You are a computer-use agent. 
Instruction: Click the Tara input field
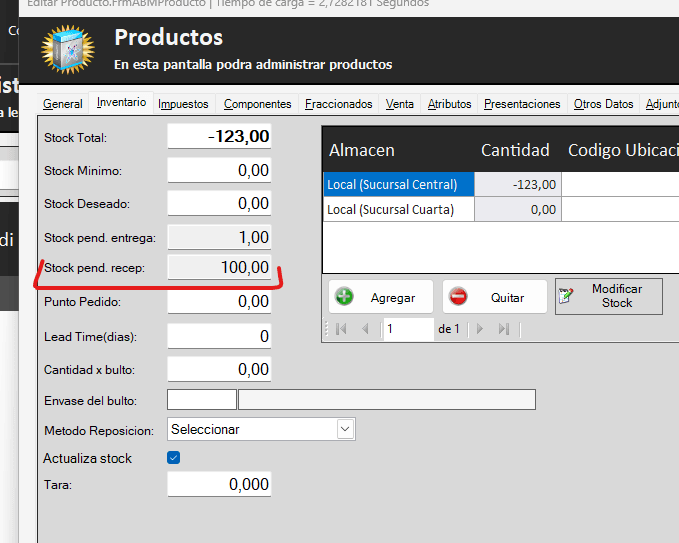coord(219,484)
